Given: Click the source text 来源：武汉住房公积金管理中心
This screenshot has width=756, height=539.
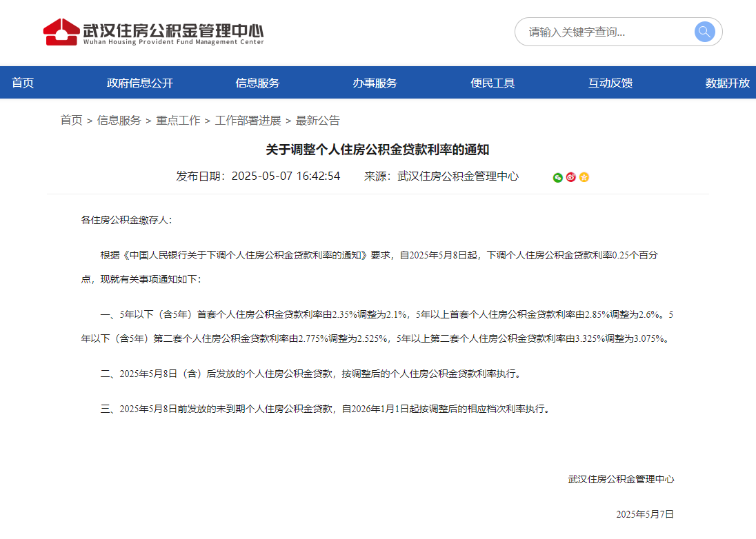Looking at the screenshot, I should (441, 176).
